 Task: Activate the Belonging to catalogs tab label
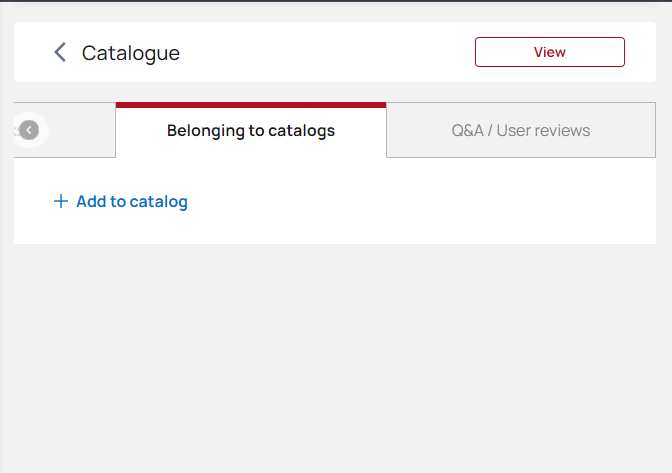[x=251, y=131]
